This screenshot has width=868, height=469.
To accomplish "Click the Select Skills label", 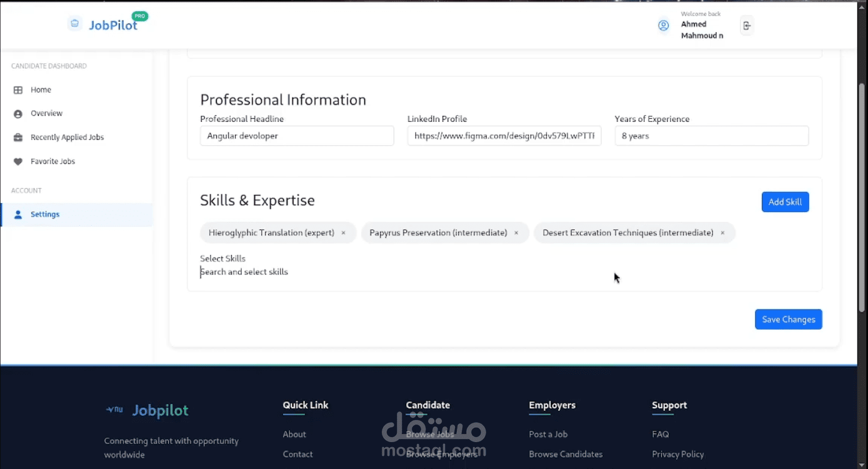I will pos(222,258).
